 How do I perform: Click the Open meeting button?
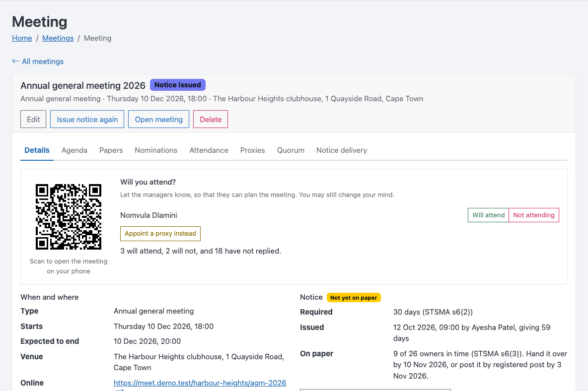(158, 119)
